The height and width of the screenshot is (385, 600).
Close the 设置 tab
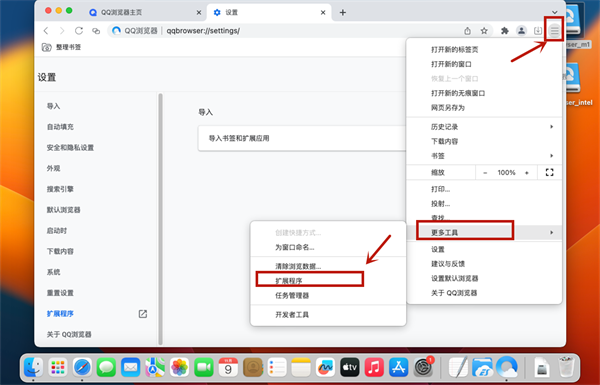pos(323,13)
